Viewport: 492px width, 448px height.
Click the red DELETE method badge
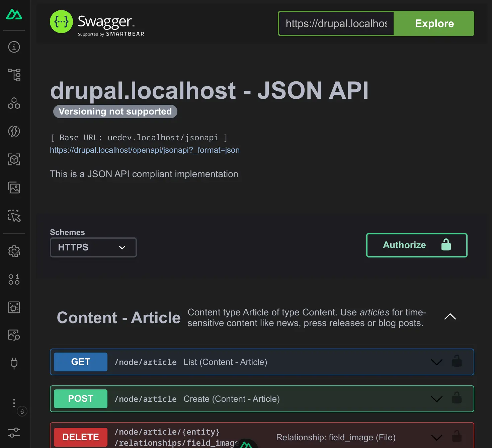click(81, 437)
